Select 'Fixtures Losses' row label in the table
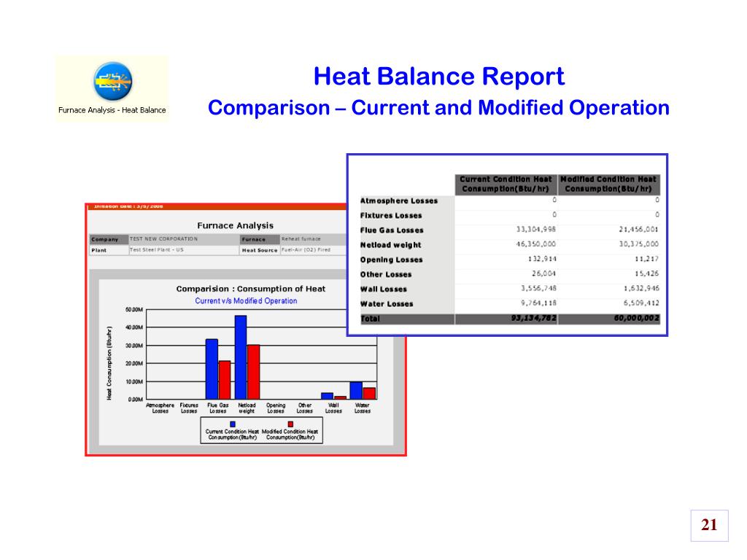 click(x=391, y=216)
